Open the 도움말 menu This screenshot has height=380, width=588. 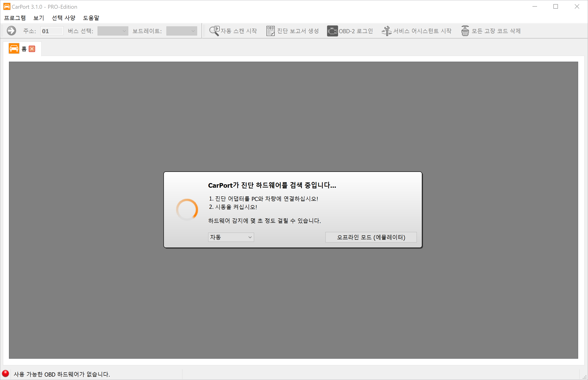(91, 18)
